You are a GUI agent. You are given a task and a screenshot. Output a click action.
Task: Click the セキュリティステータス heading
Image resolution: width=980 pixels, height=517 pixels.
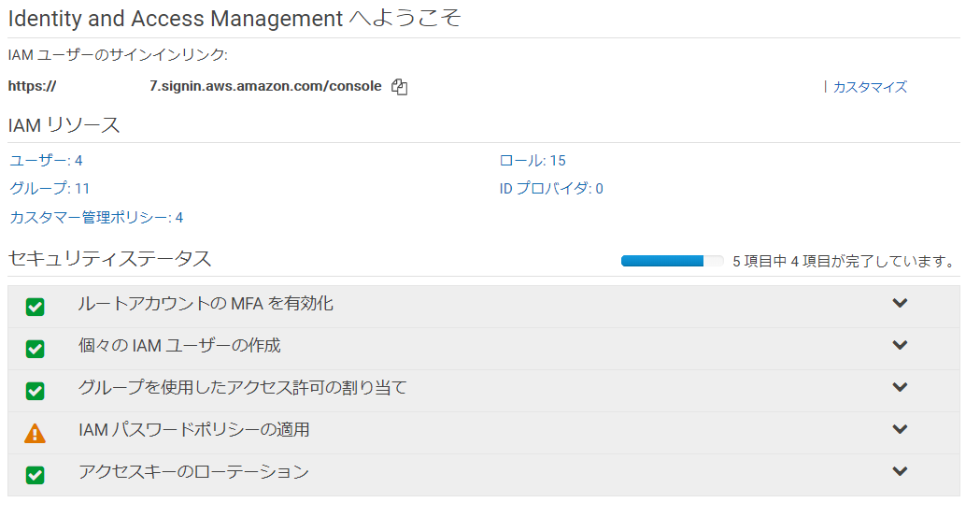pos(109,258)
